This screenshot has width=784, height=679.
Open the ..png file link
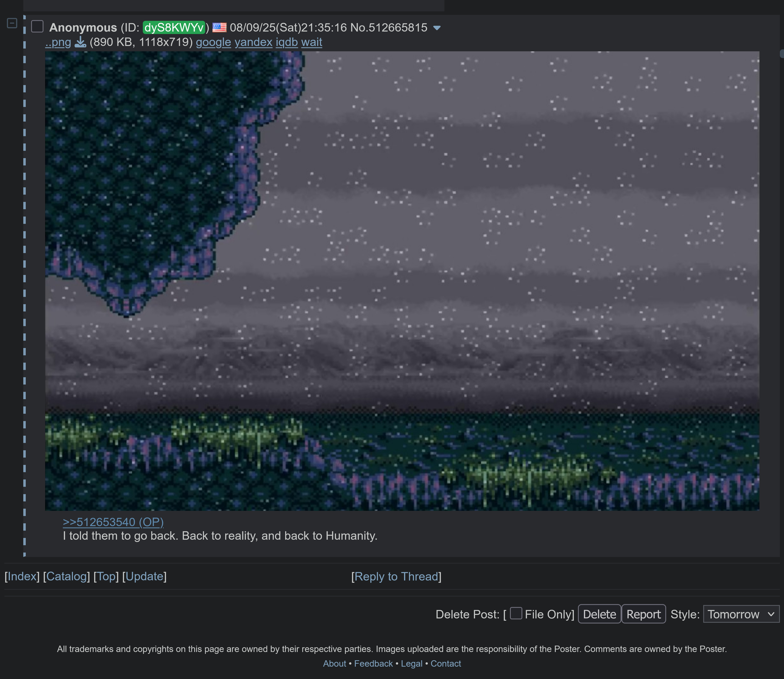pos(58,42)
